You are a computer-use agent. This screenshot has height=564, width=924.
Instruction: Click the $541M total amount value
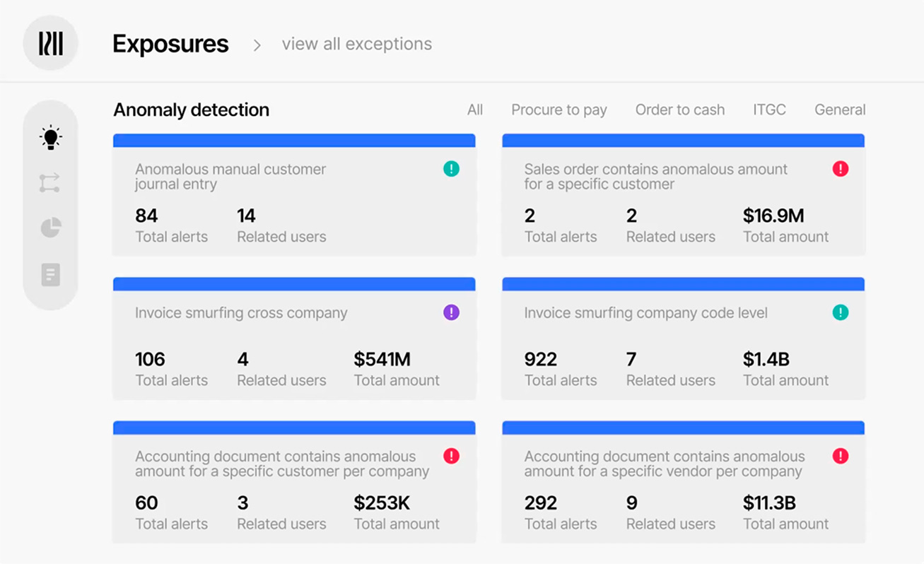[382, 359]
